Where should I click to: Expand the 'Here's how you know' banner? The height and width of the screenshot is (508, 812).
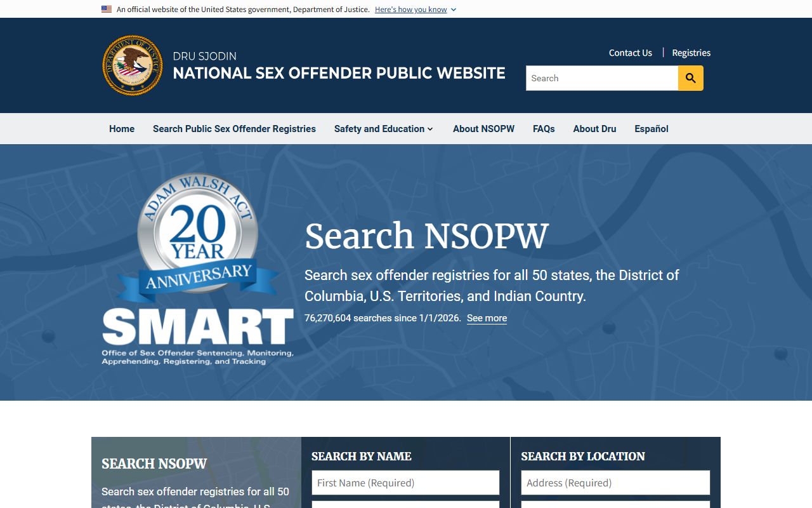coord(416,10)
